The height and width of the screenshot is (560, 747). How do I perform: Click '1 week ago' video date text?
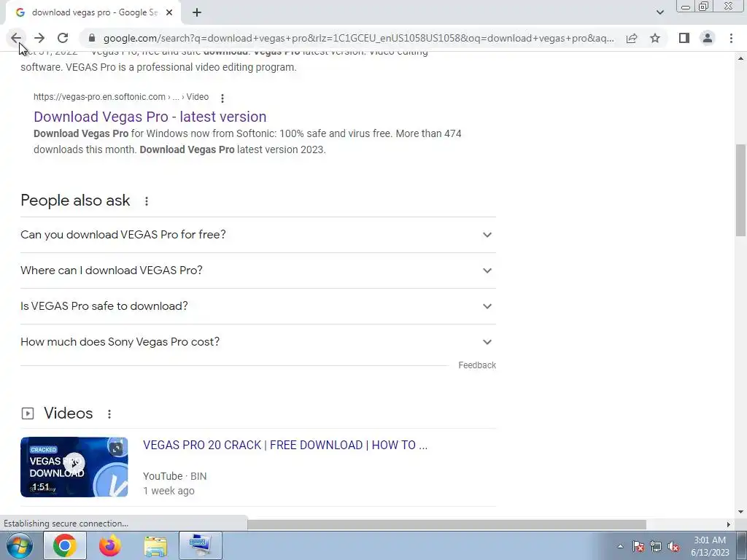click(169, 491)
